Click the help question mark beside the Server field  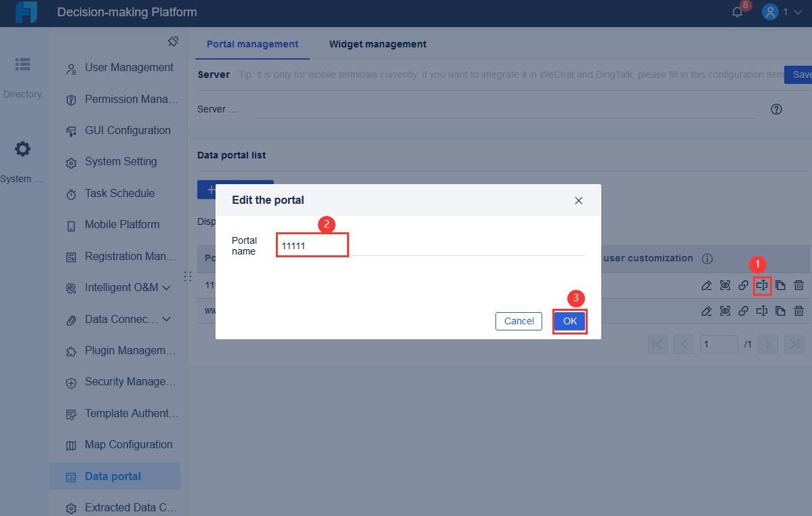[776, 108]
